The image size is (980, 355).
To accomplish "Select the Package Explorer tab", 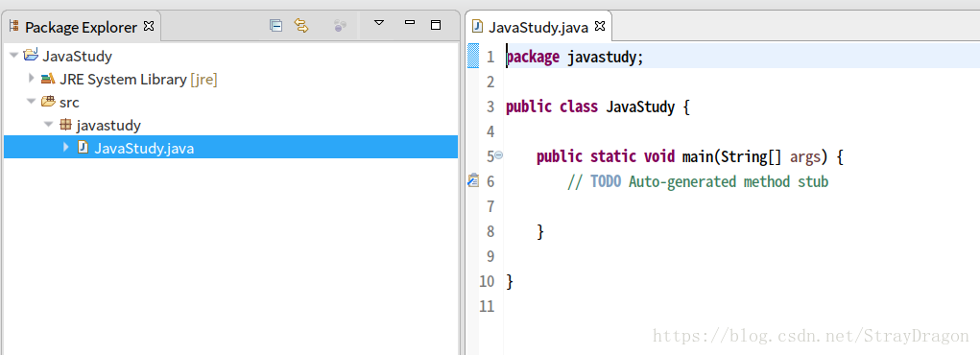I will [x=82, y=27].
